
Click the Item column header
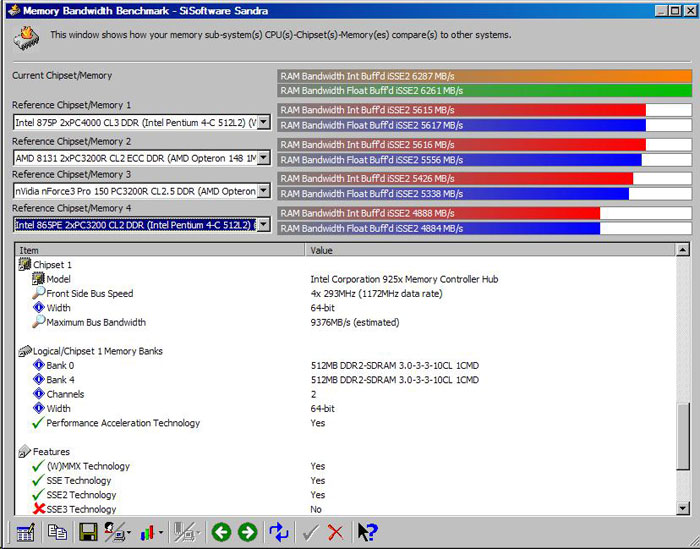point(160,250)
